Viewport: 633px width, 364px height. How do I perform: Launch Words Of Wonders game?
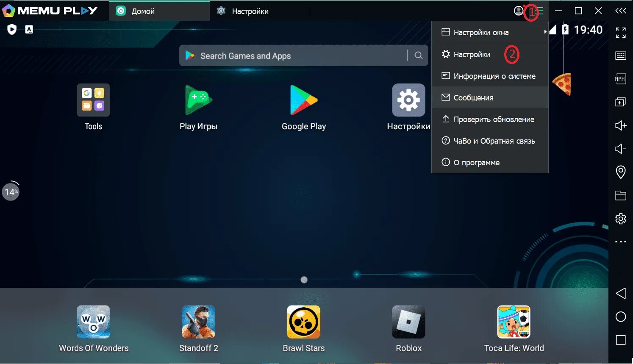point(93,322)
